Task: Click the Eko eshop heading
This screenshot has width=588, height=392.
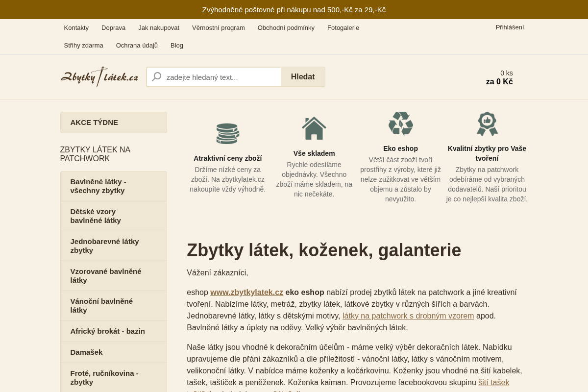Action: coord(401,148)
